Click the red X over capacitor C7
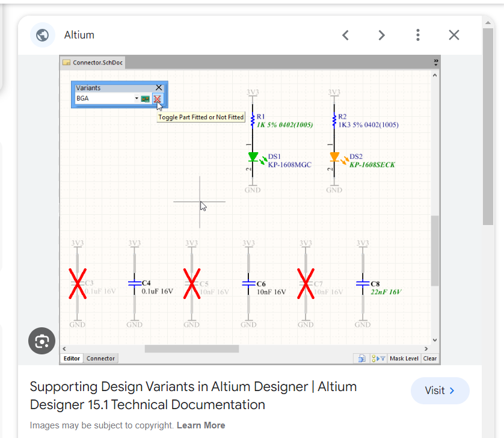 click(x=306, y=283)
